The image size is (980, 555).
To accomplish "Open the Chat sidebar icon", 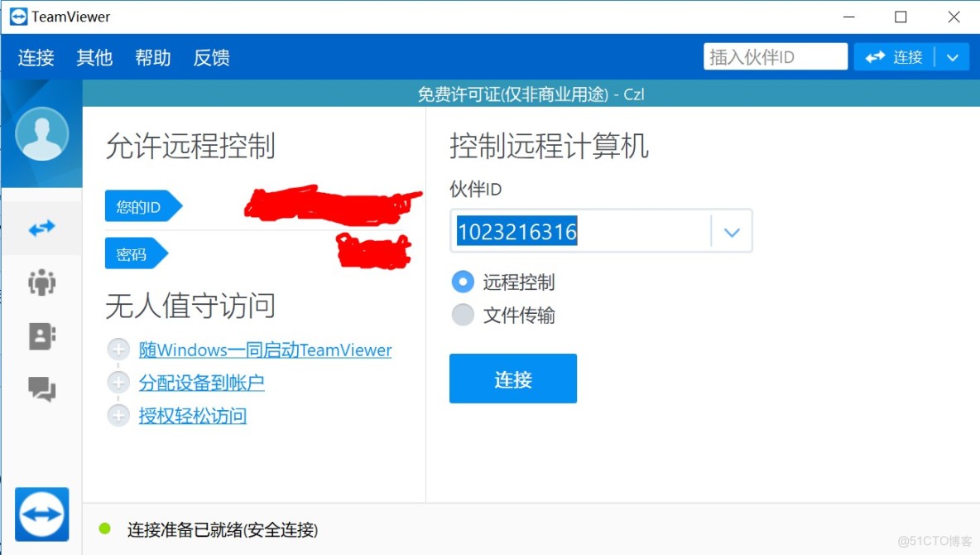I will click(42, 388).
